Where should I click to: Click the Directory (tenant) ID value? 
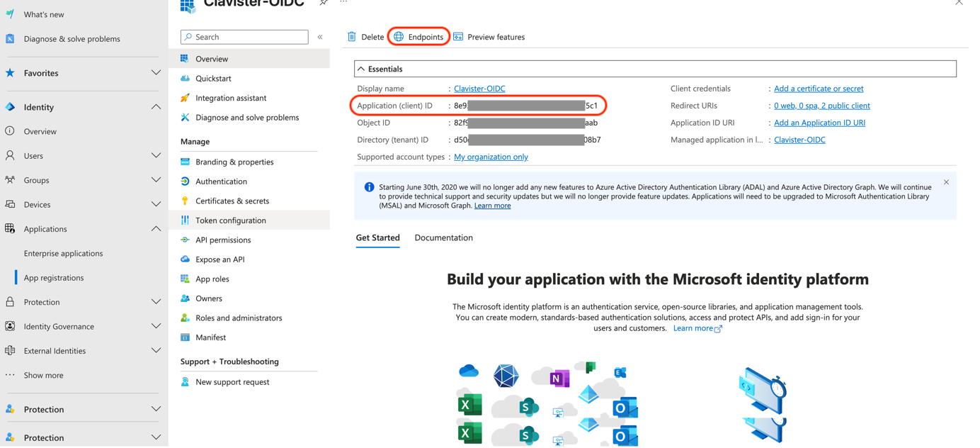click(x=527, y=140)
